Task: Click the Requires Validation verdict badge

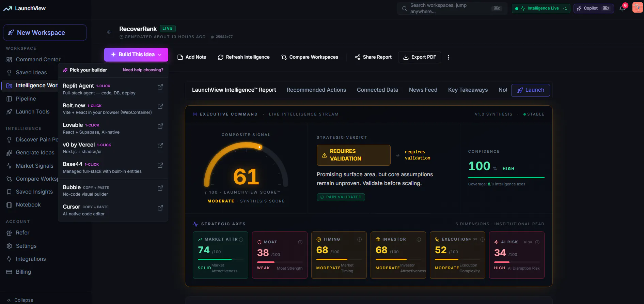Action: (x=354, y=155)
